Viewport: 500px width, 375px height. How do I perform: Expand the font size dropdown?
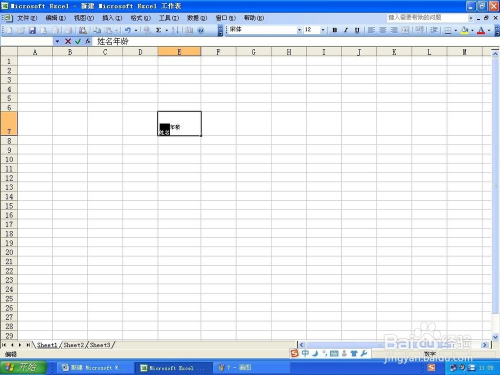323,30
